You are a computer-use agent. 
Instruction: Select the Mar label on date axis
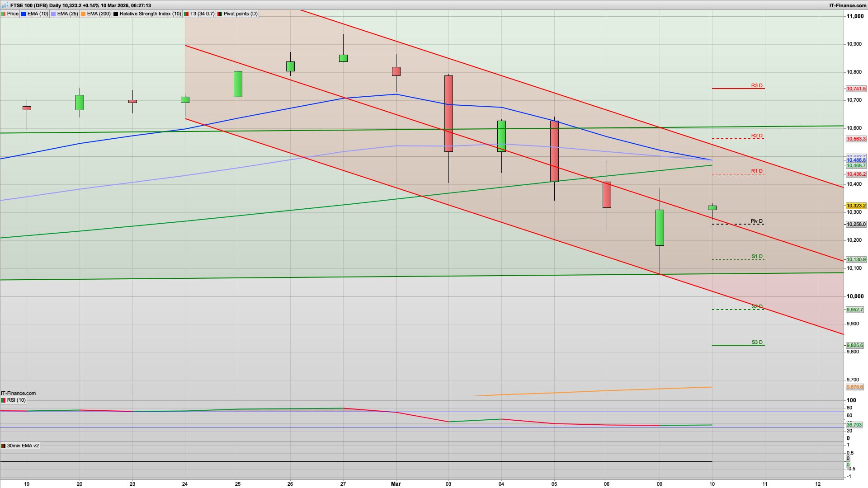point(396,483)
